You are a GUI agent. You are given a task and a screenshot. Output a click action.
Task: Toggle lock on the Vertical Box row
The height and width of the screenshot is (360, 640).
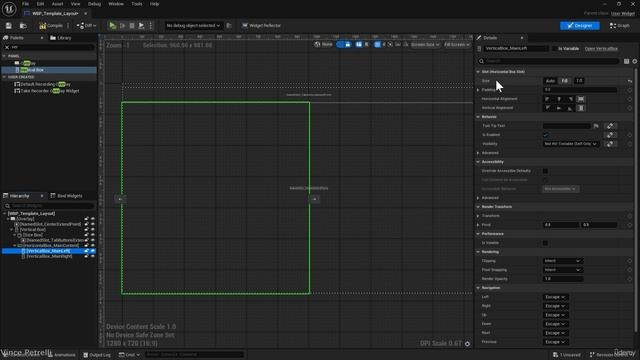(86, 229)
